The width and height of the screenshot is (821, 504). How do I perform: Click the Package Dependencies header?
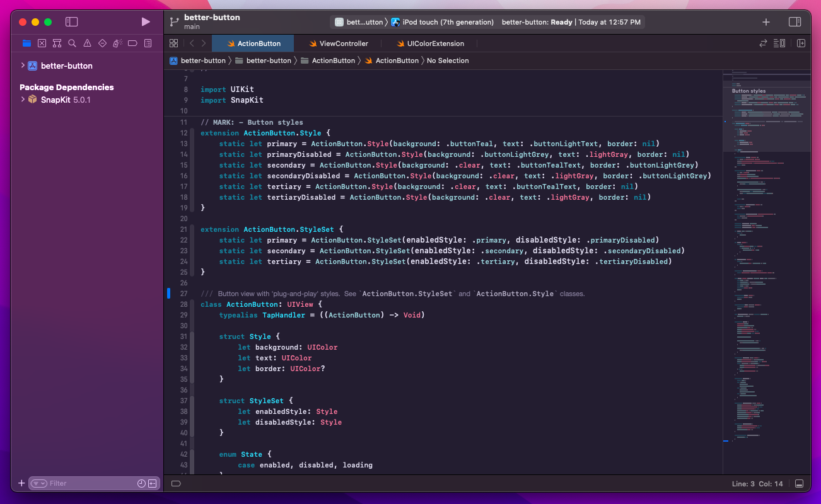(x=67, y=87)
